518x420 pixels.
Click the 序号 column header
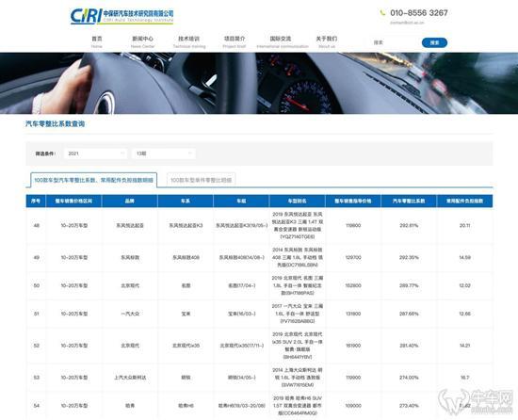[x=36, y=201]
